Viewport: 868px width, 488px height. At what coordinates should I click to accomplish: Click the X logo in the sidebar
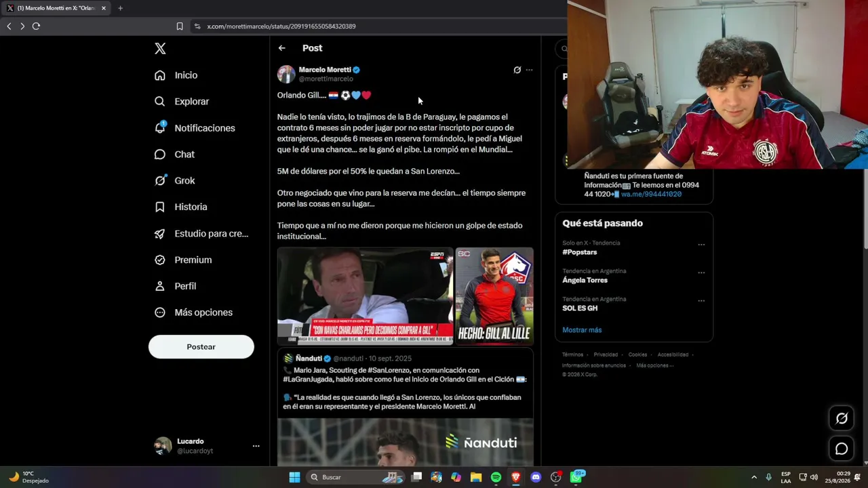[x=160, y=48]
